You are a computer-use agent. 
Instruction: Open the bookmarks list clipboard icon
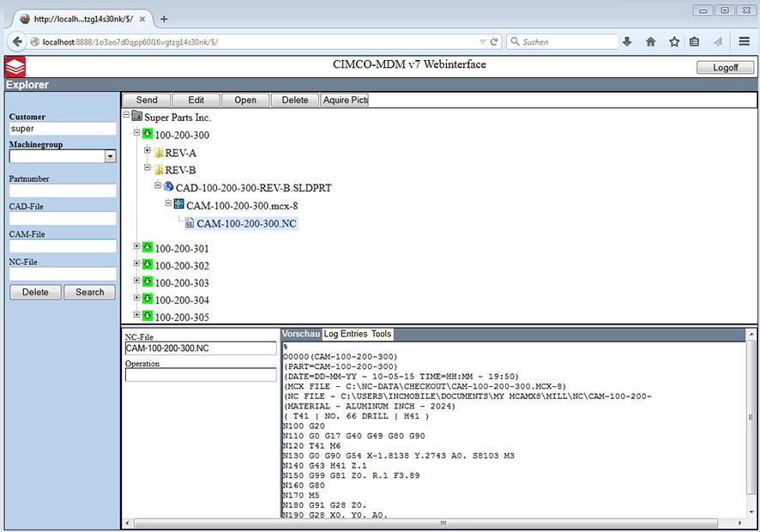[x=694, y=42]
